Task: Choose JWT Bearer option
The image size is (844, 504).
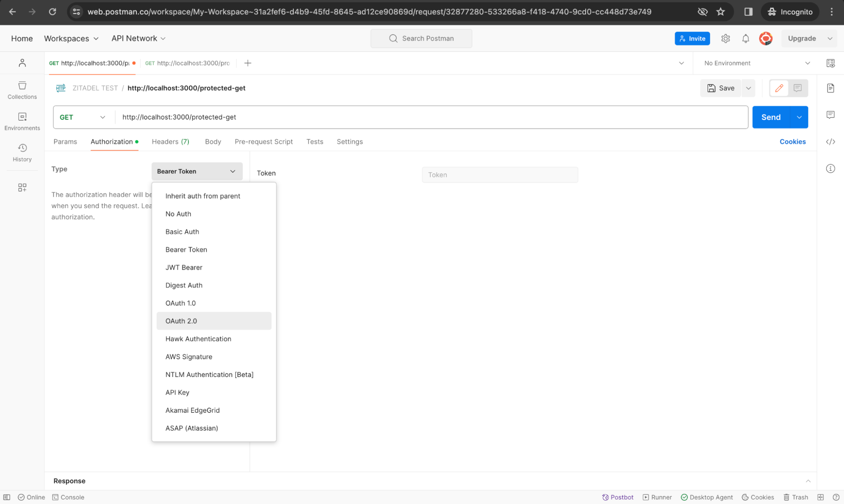Action: (214, 267)
